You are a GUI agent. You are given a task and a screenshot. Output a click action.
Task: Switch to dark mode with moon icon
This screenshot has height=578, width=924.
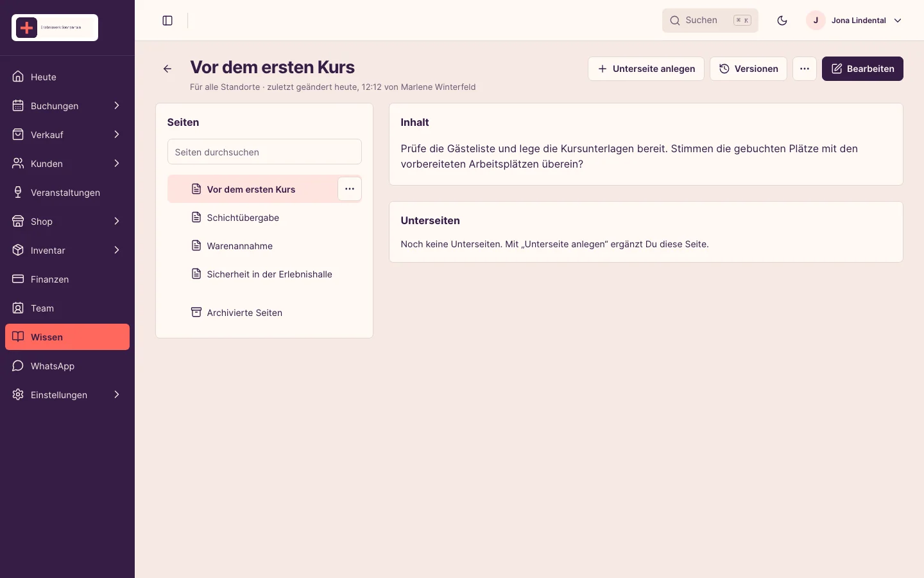pos(782,21)
